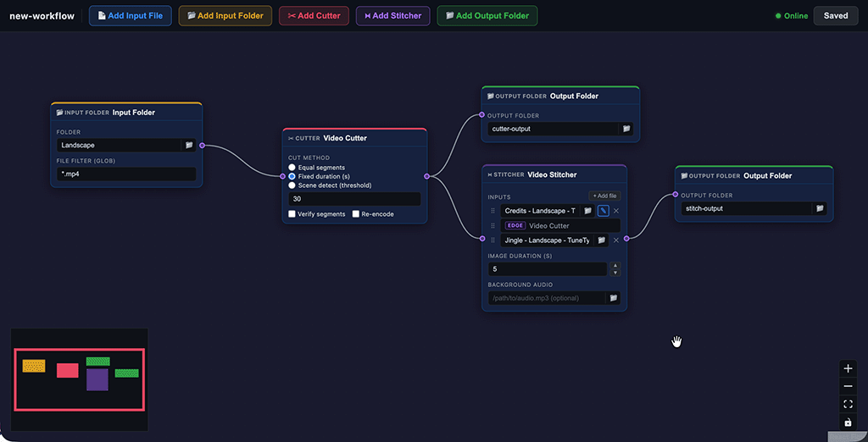Fit view to the workflow

pyautogui.click(x=848, y=405)
